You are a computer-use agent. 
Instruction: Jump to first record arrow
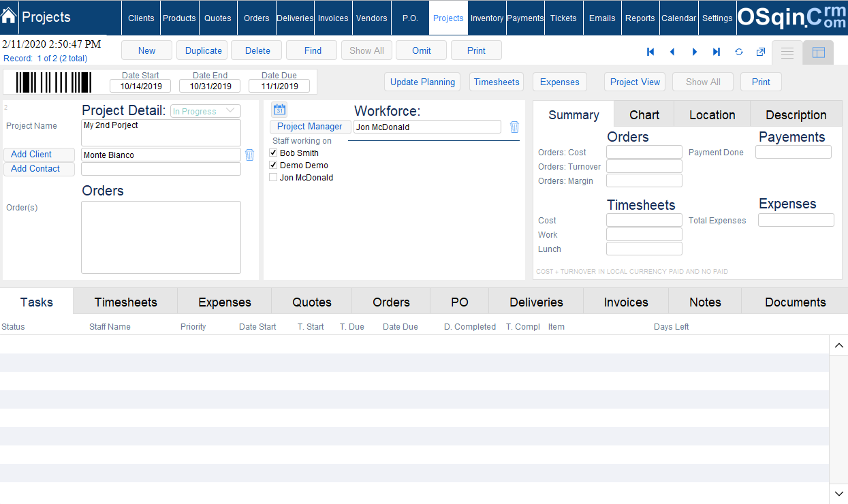[650, 52]
